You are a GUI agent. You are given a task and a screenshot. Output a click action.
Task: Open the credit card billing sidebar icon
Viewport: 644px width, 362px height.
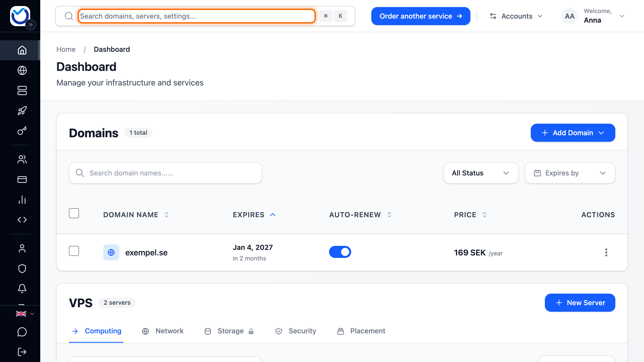click(x=22, y=179)
